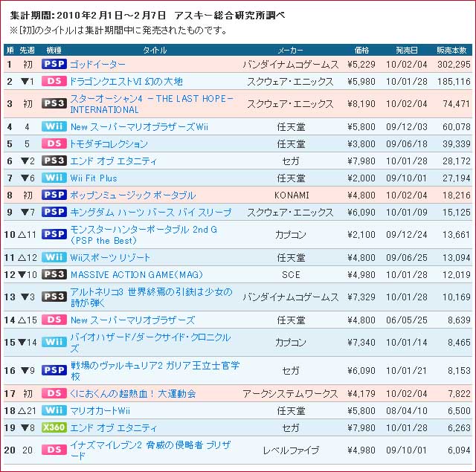Open エンド オブ エタニティ link in rank 6 row

(113, 161)
